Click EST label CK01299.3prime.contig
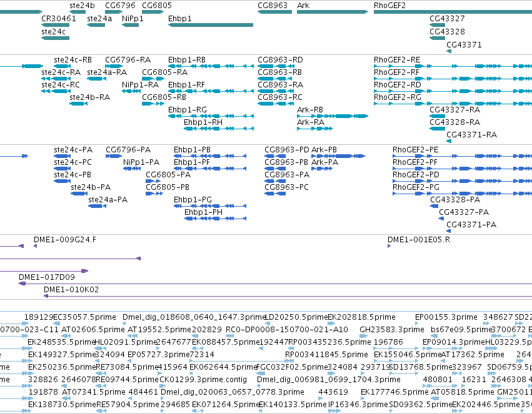This screenshot has height=414, width=532. 203,380
